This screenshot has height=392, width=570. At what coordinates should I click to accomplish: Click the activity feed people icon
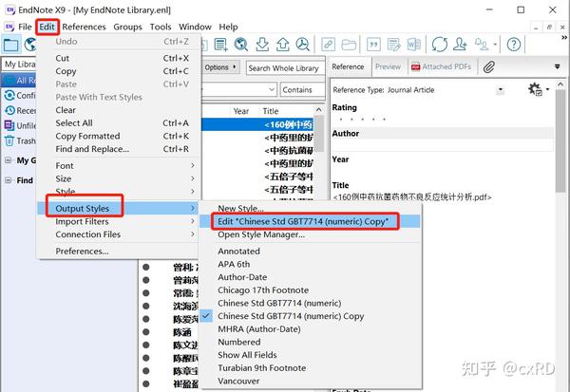pos(482,45)
